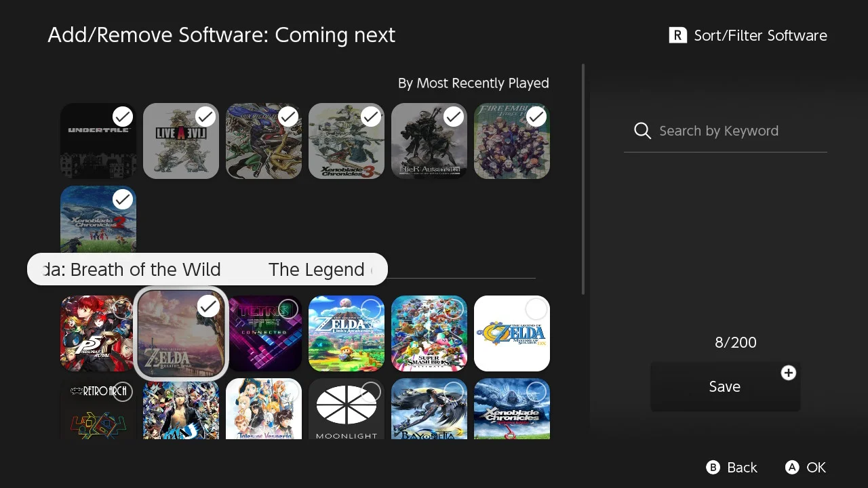Select the Zelda Link's Awakening icon
Image resolution: width=868 pixels, height=488 pixels.
click(x=346, y=333)
